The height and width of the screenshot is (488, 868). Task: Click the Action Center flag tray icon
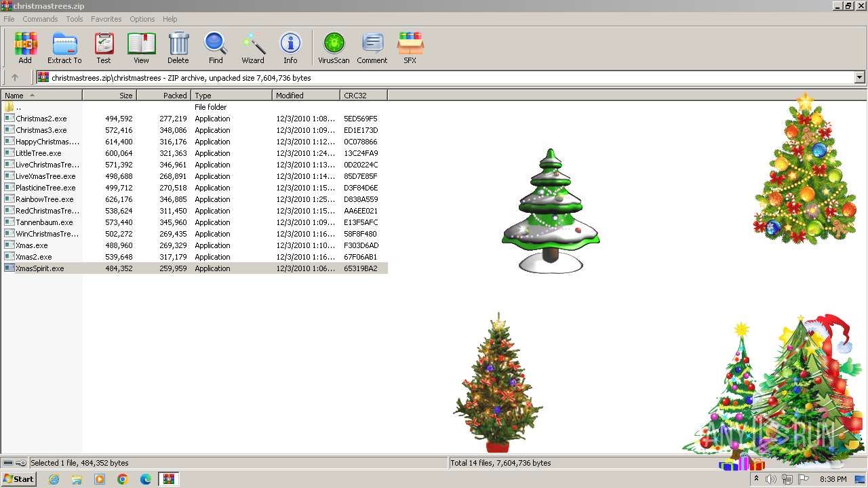(x=804, y=479)
